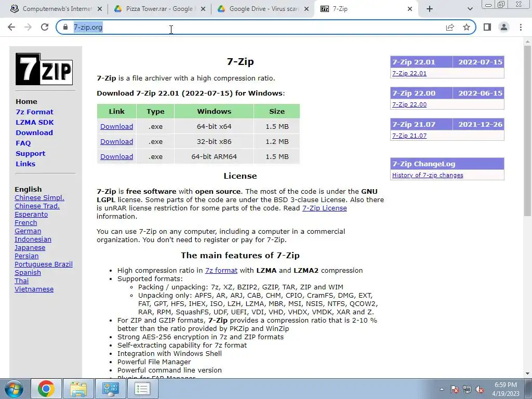Reload the page with the refresh icon
The width and height of the screenshot is (532, 399).
click(45, 27)
